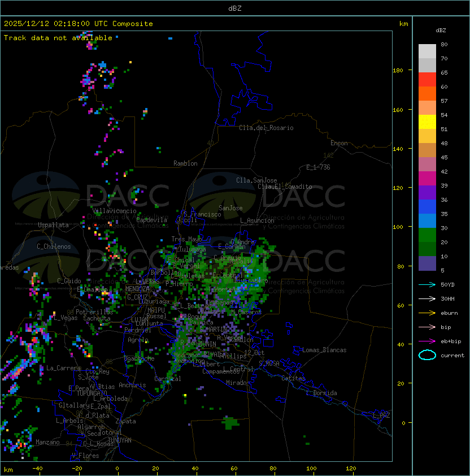Pick the bright yellow 51-54 dBZ swatch
Viewport: 470px width, 476px height.
(427, 122)
